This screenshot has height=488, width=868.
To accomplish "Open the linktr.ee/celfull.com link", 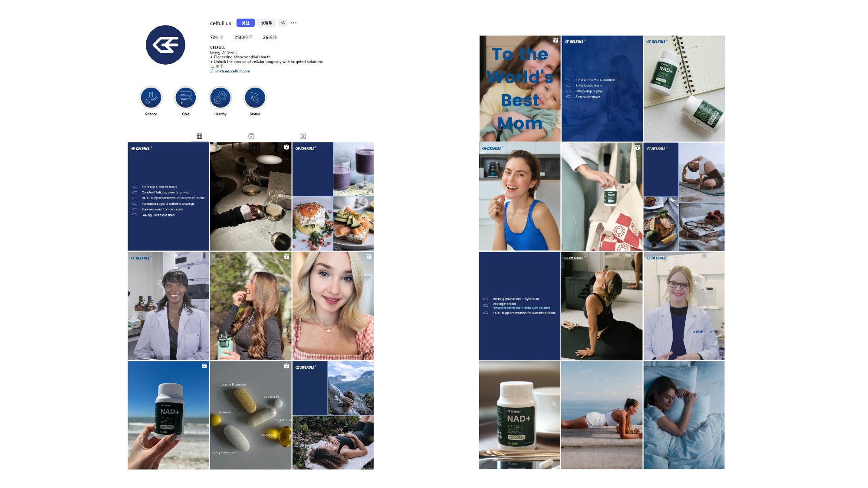I will [232, 71].
